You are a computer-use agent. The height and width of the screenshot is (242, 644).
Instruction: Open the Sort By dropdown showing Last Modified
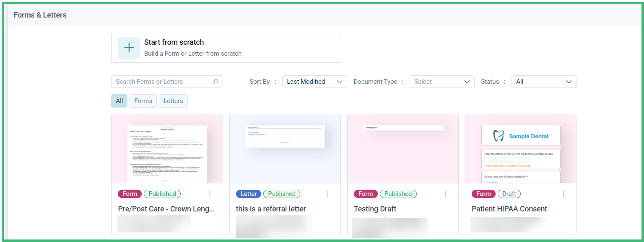coord(314,81)
